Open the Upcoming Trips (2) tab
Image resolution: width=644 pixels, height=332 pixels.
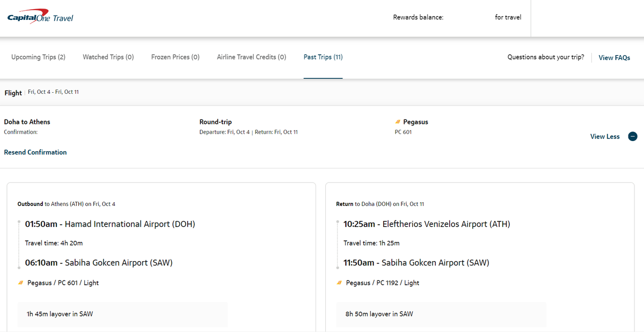(38, 57)
